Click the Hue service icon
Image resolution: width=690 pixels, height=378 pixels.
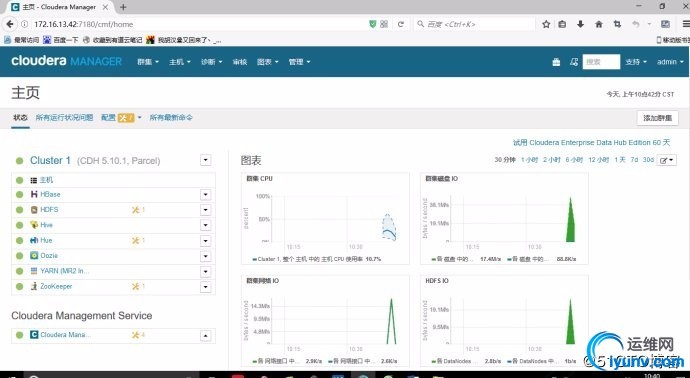(34, 241)
